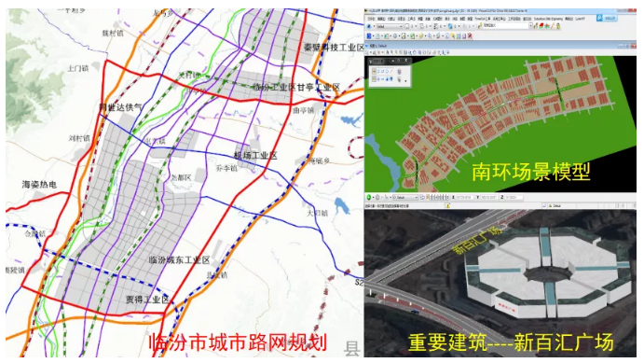The height and width of the screenshot is (363, 644).
Task: Click the X coordinate input field
Action: (464, 197)
